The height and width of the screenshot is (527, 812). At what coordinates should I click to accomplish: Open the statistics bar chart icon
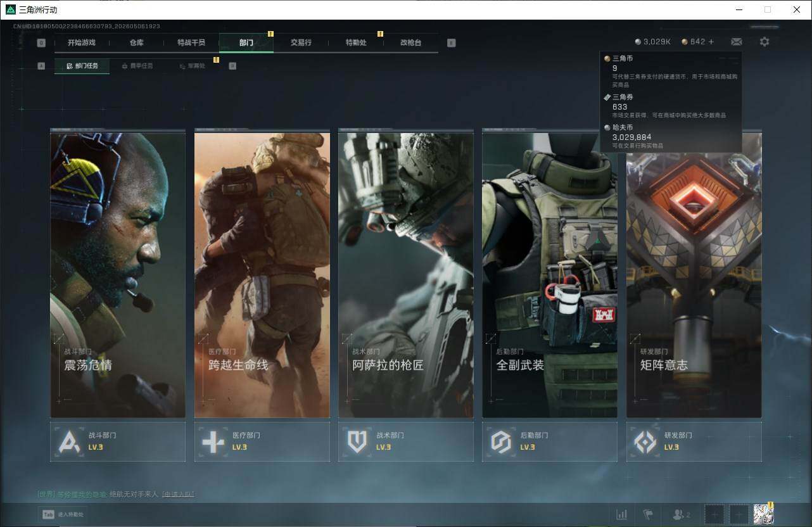tap(622, 514)
